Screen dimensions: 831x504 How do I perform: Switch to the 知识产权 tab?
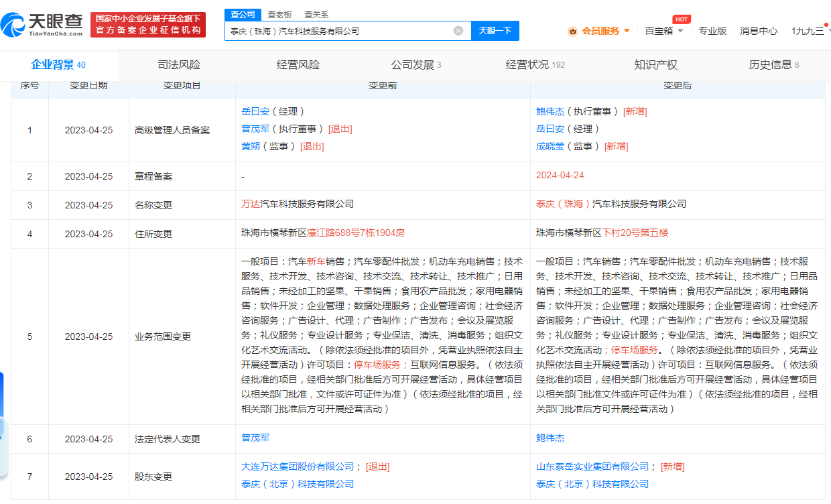point(655,65)
